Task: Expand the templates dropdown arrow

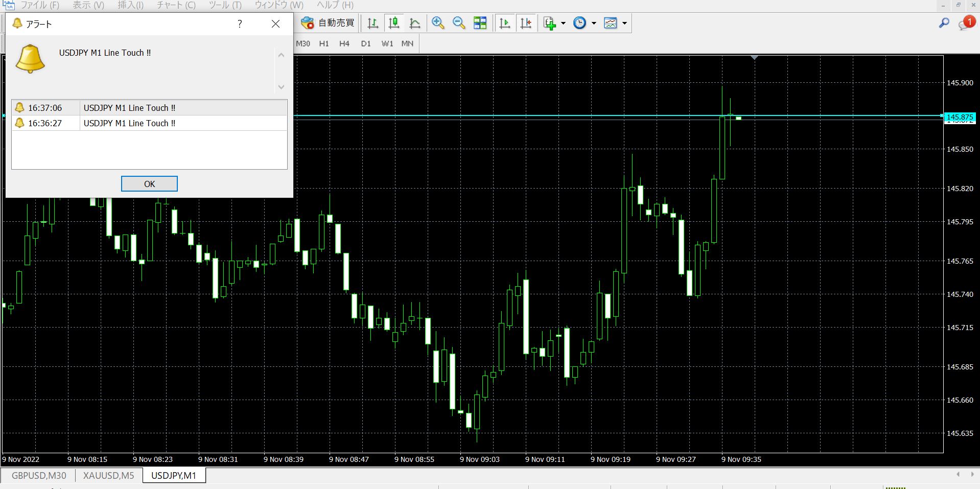Action: pyautogui.click(x=624, y=23)
